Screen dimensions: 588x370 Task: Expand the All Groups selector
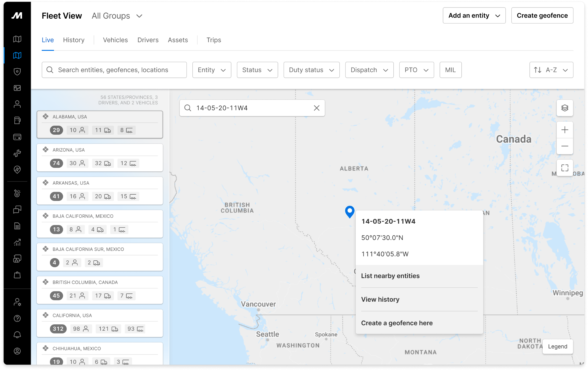117,16
